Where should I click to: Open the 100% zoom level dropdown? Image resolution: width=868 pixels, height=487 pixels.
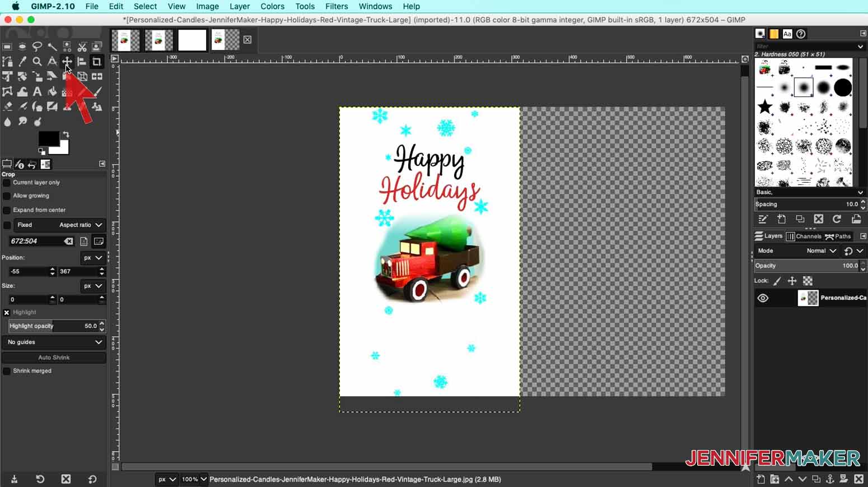coord(194,479)
